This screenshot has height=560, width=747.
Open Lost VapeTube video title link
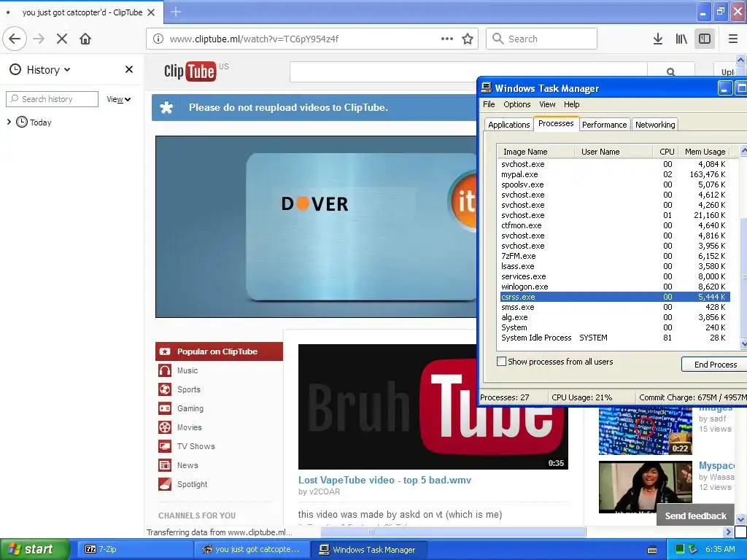(x=384, y=480)
